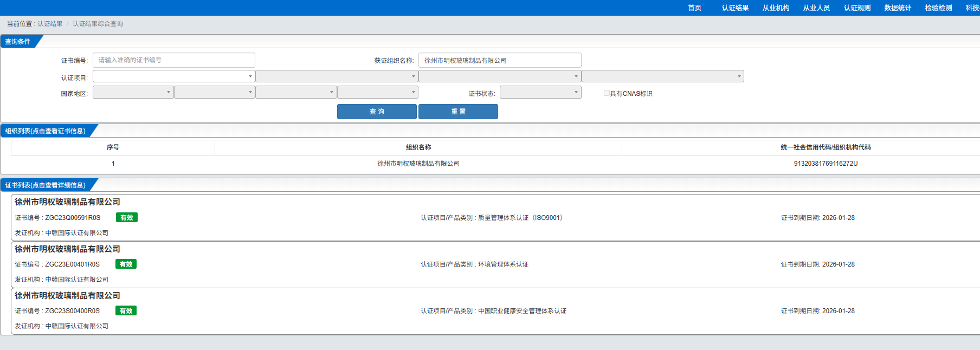Click 质量管理体系认证 (ISO9001) category text
The width and height of the screenshot is (980, 350).
(522, 218)
